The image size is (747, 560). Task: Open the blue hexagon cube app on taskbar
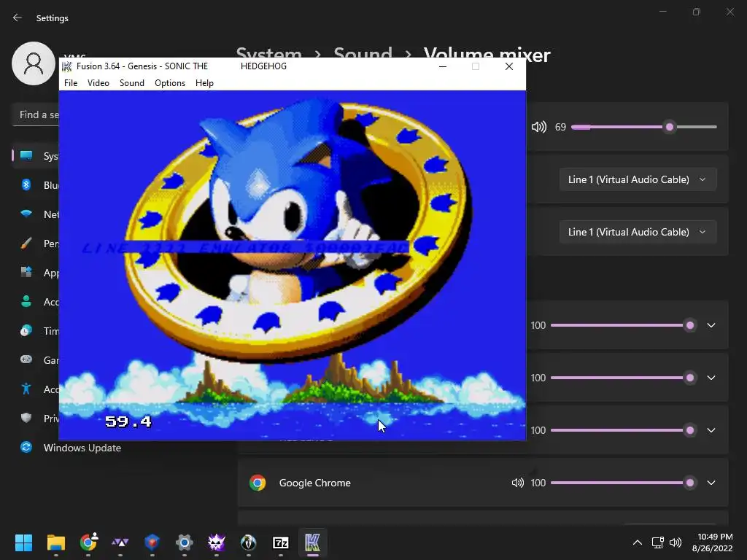click(x=152, y=542)
